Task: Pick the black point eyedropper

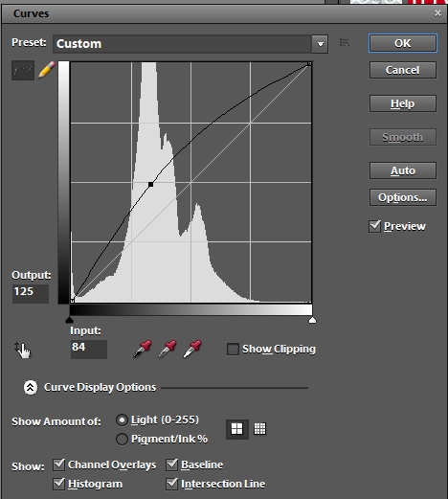Action: pos(143,349)
